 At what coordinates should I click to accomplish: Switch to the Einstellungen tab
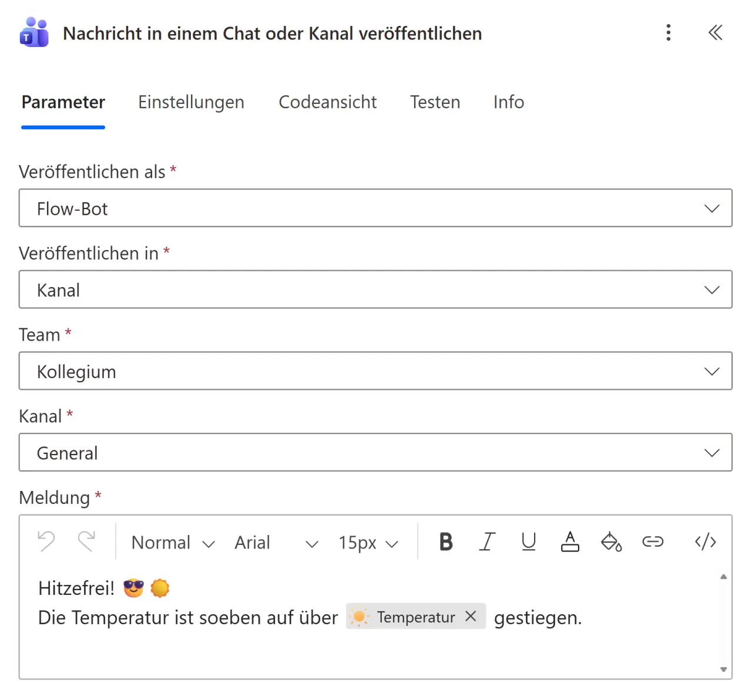191,102
